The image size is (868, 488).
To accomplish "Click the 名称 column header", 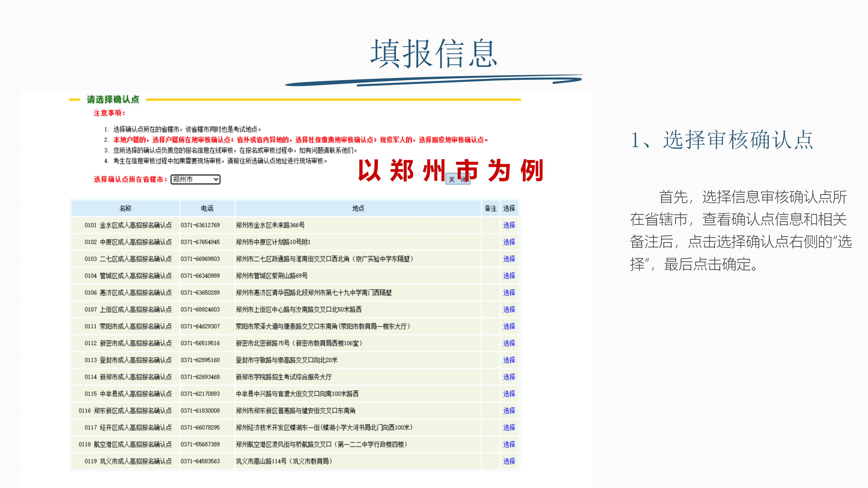I will point(125,208).
